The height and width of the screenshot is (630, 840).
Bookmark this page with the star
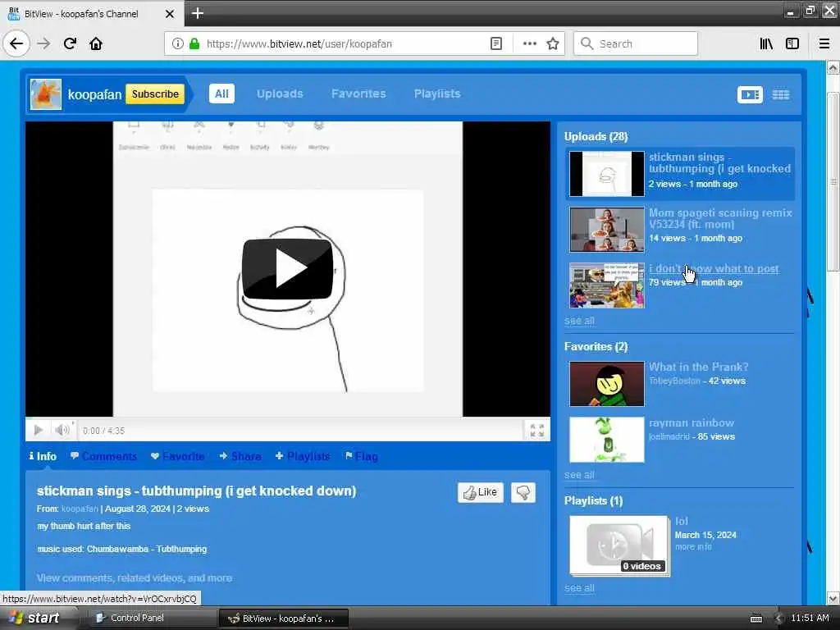[x=553, y=43]
